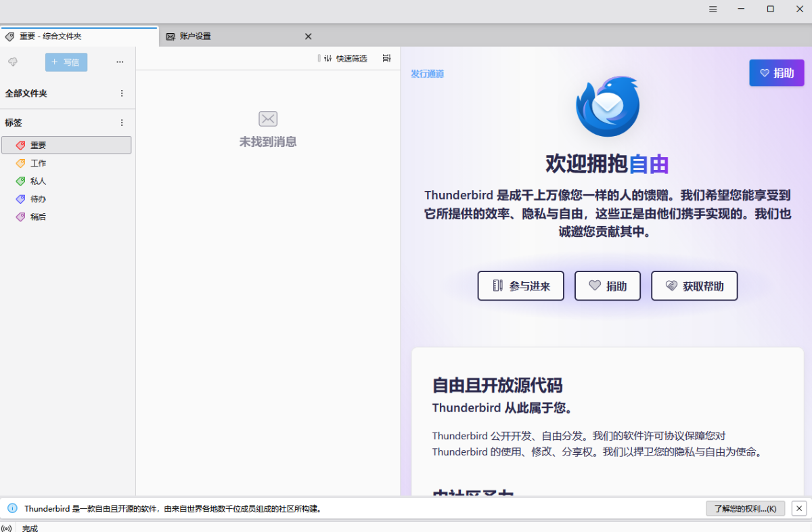Dismiss the notification bar with X

[798, 508]
